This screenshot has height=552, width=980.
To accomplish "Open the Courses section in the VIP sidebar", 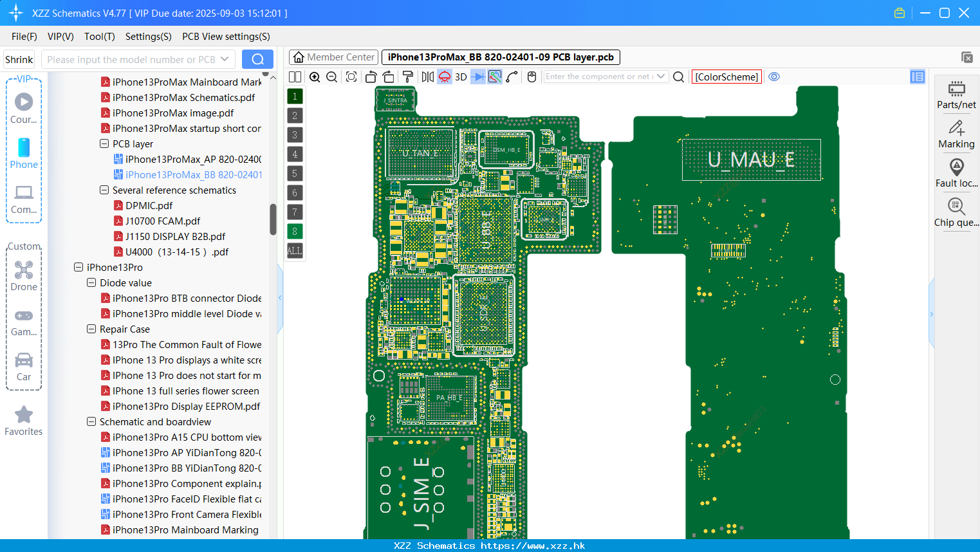I will click(24, 108).
